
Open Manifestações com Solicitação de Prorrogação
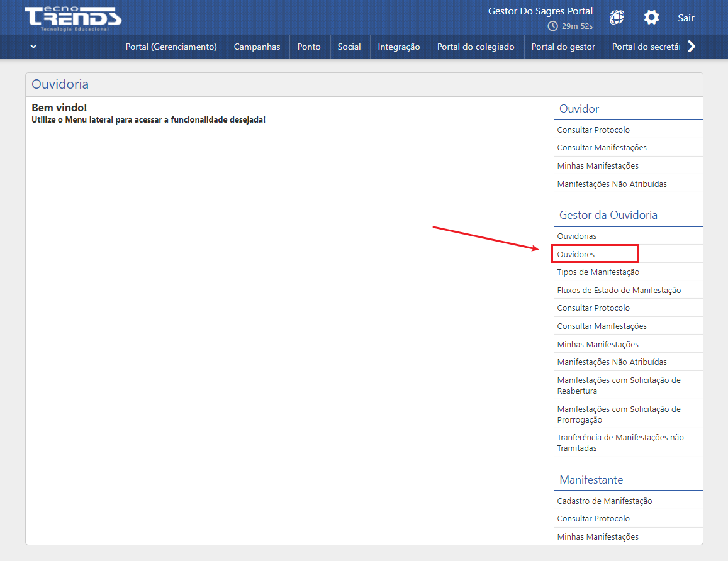click(x=619, y=414)
